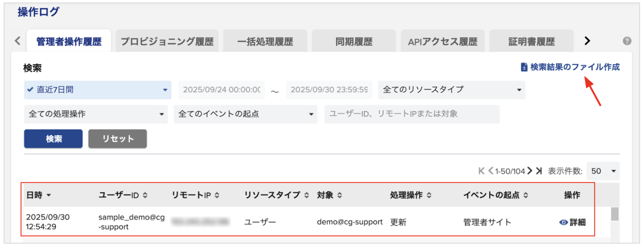Sort by the ユーザーID column
The image size is (644, 247).
coord(123,195)
